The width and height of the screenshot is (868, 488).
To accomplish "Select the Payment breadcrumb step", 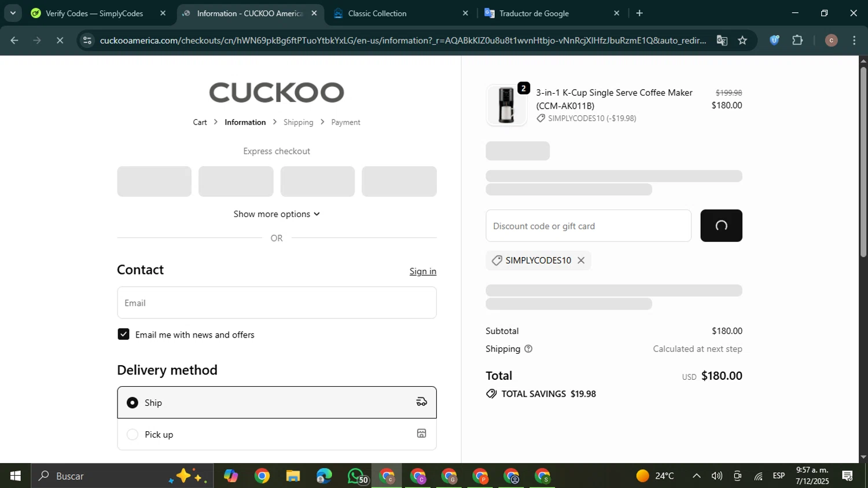I will pos(345,122).
